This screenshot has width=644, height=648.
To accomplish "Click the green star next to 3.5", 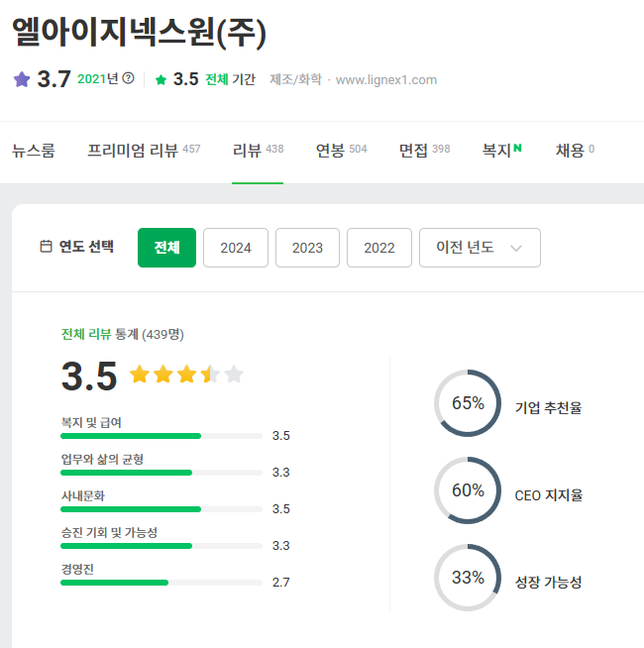I will [161, 80].
